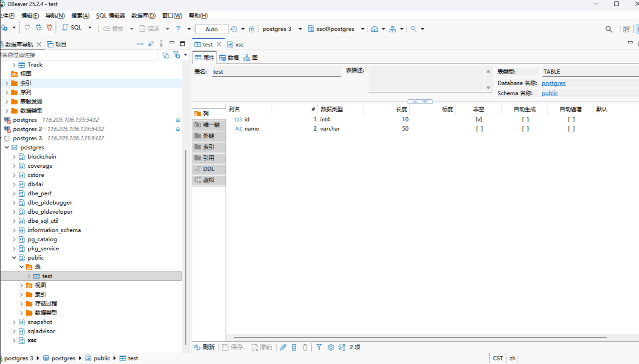Click the table name field containing test

276,72
